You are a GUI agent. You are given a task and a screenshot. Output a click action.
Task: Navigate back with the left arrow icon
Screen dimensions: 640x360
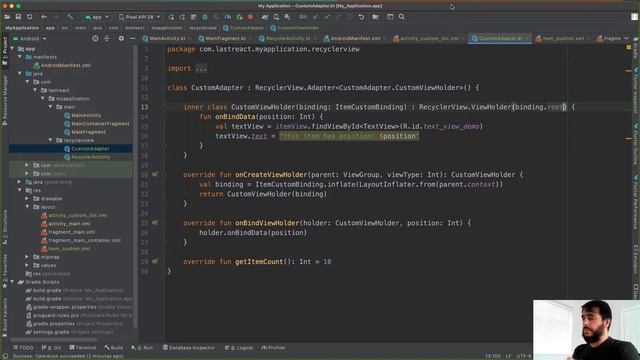44,17
